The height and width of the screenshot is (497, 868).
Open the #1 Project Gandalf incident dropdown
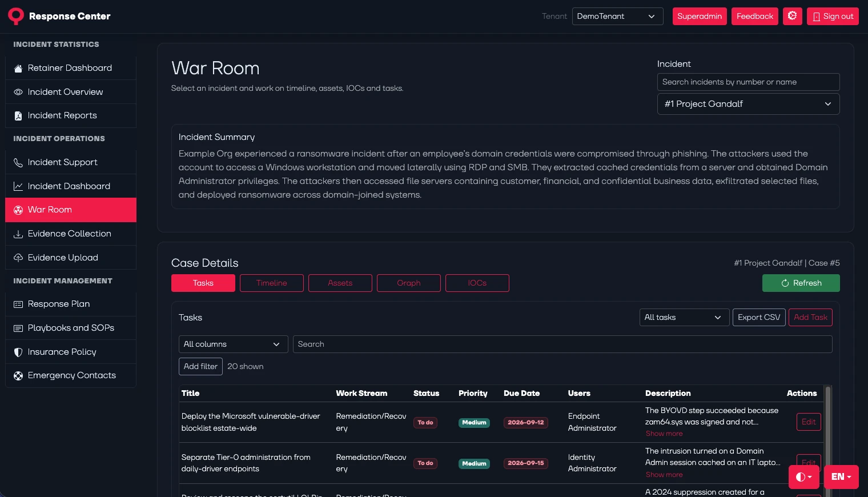(x=748, y=104)
